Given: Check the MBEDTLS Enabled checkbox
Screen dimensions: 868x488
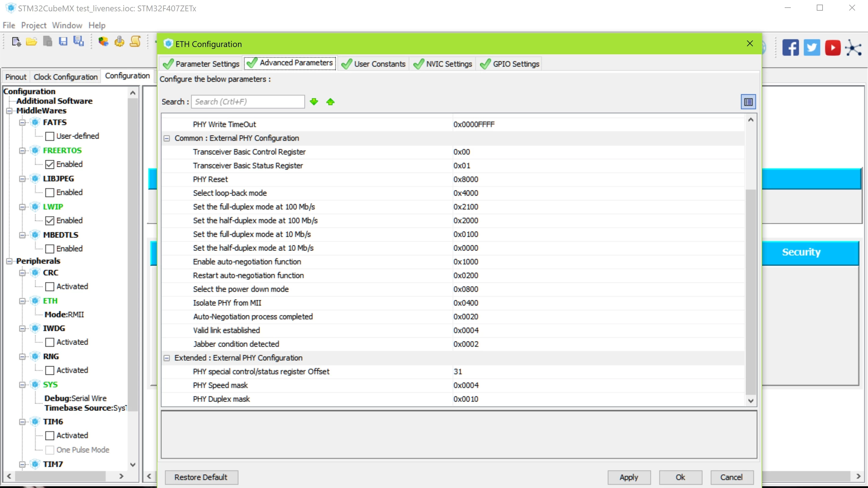Looking at the screenshot, I should pos(49,249).
